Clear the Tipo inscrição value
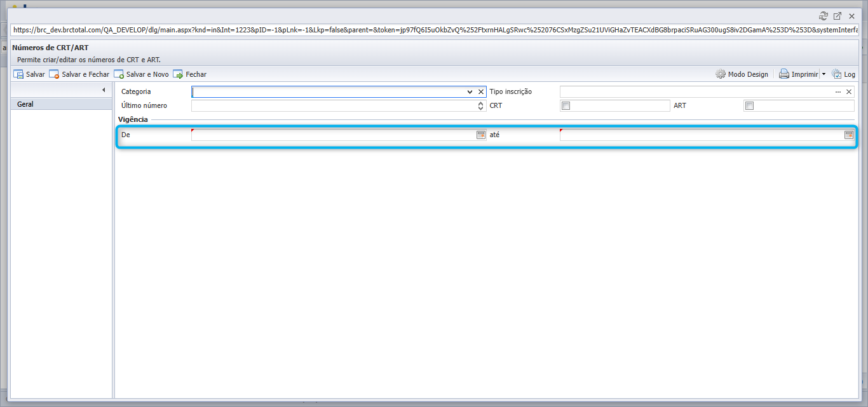 click(x=849, y=92)
